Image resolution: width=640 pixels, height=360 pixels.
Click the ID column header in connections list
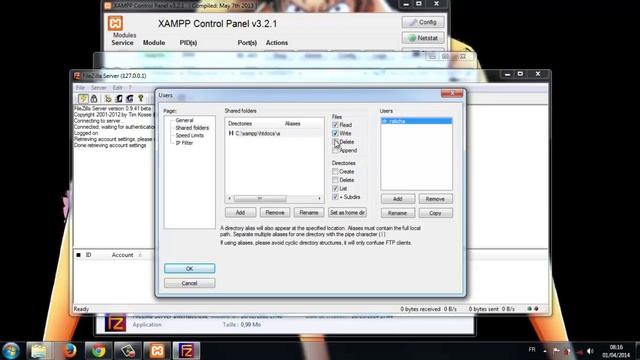coord(88,255)
